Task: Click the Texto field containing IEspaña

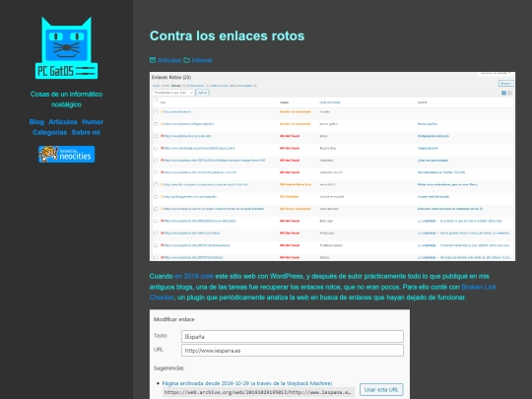Action: tap(293, 337)
